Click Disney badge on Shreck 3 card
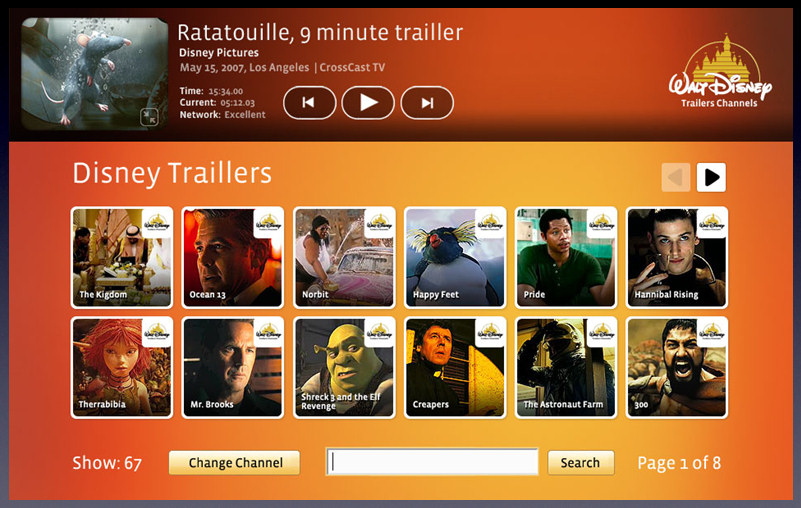Viewport: 801px width, 508px height. [380, 333]
